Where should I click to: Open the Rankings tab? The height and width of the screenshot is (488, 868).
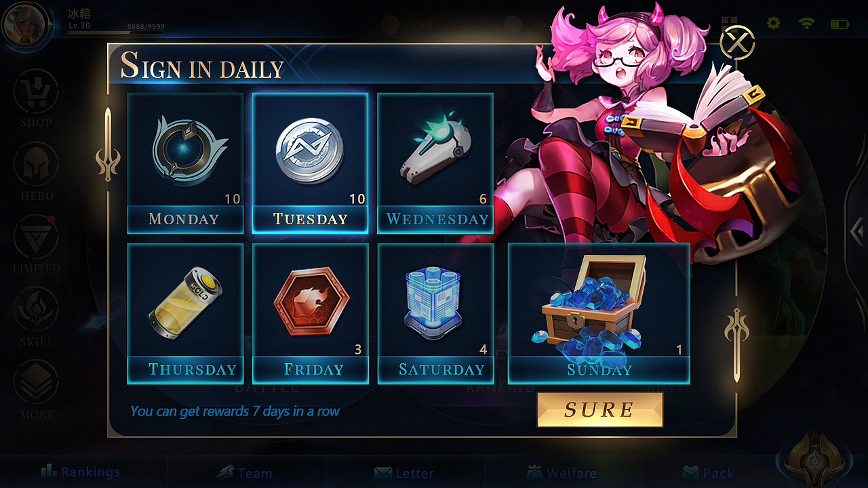(x=80, y=472)
